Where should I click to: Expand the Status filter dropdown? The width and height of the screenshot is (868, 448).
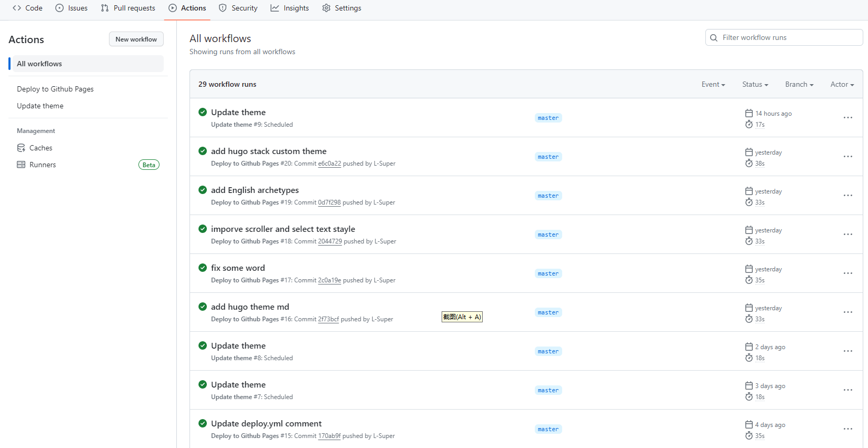[755, 84]
